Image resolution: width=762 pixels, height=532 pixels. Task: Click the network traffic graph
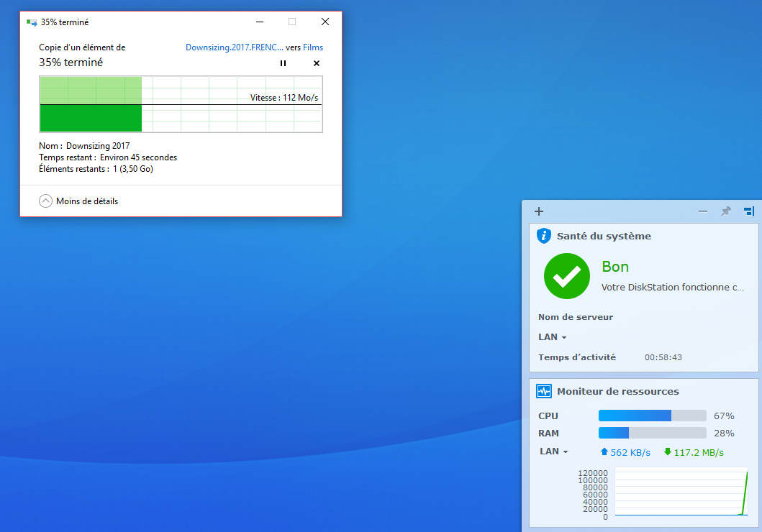tap(681, 492)
